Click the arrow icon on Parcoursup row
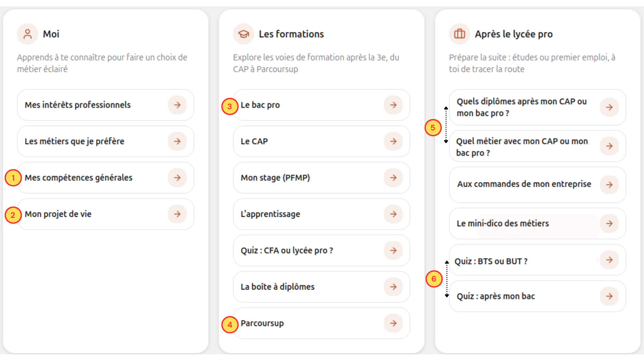This screenshot has height=362, width=644. (x=393, y=323)
